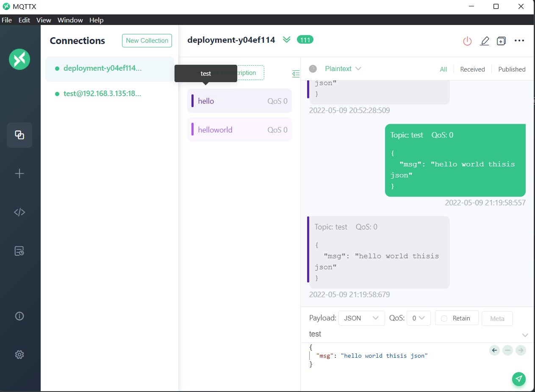Click the help question mark beside Plaintext
The height and width of the screenshot is (392, 535).
tap(313, 69)
